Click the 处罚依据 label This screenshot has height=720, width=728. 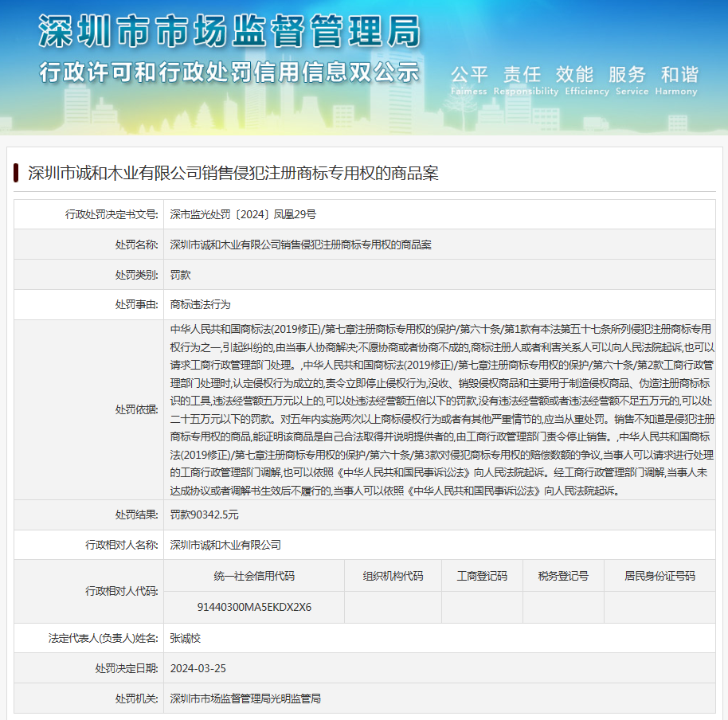(x=136, y=409)
